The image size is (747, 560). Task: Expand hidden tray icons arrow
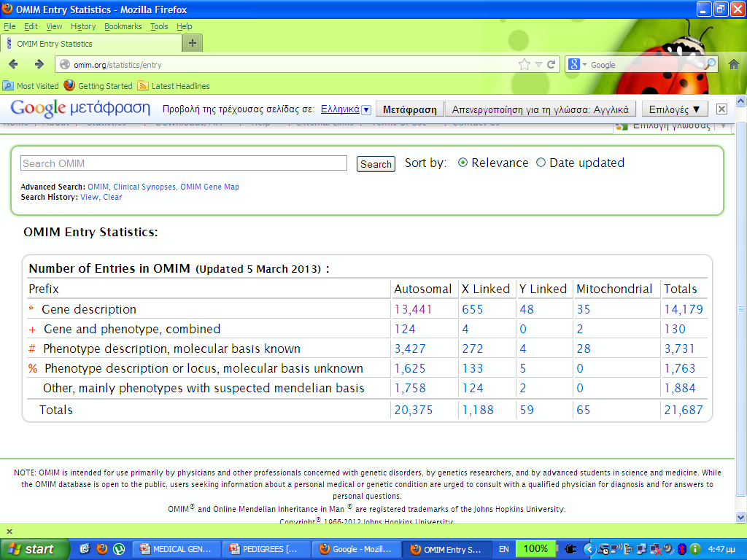pyautogui.click(x=589, y=550)
